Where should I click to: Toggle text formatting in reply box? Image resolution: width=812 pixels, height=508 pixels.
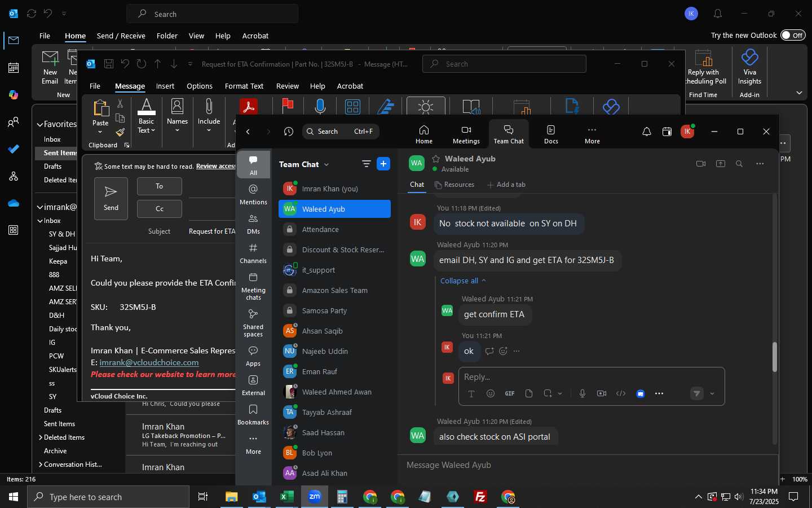471,393
